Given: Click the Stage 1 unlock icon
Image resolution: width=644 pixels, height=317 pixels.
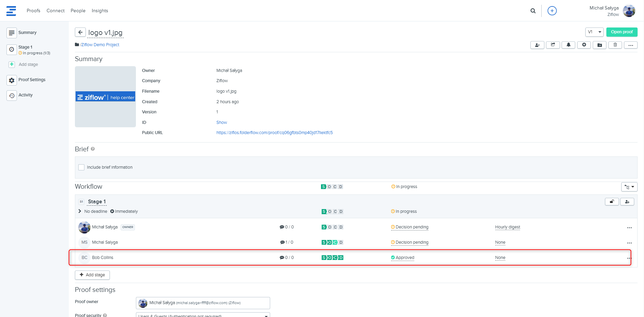Looking at the screenshot, I should click(612, 202).
